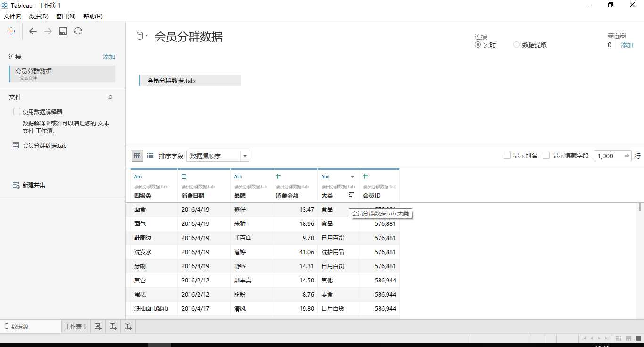Click the back arrow in the toolbar
The image size is (644, 347).
(x=33, y=31)
